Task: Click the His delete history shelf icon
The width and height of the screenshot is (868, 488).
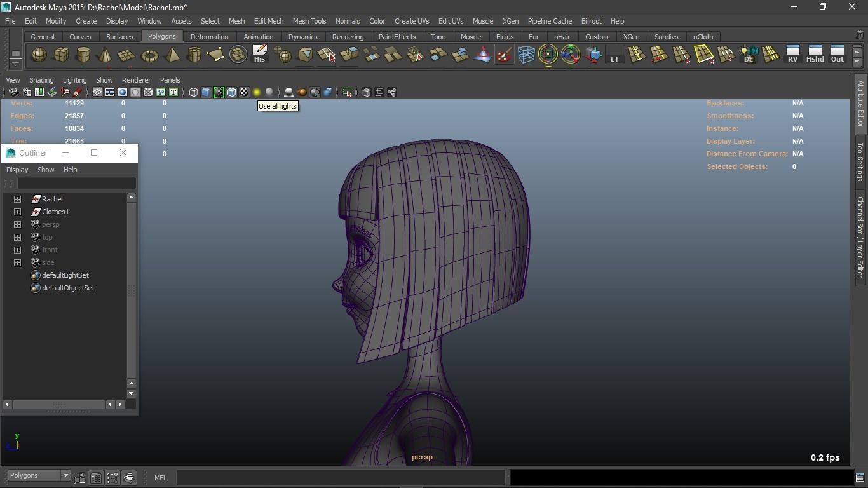Action: tap(259, 54)
